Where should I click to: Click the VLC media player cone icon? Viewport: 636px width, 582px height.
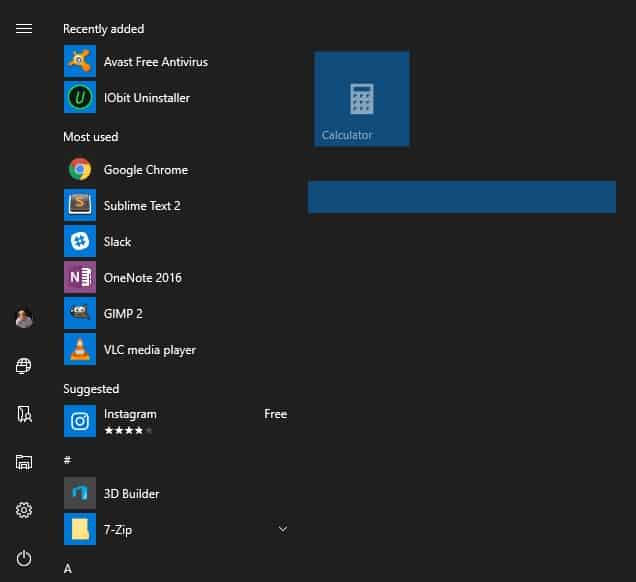80,349
